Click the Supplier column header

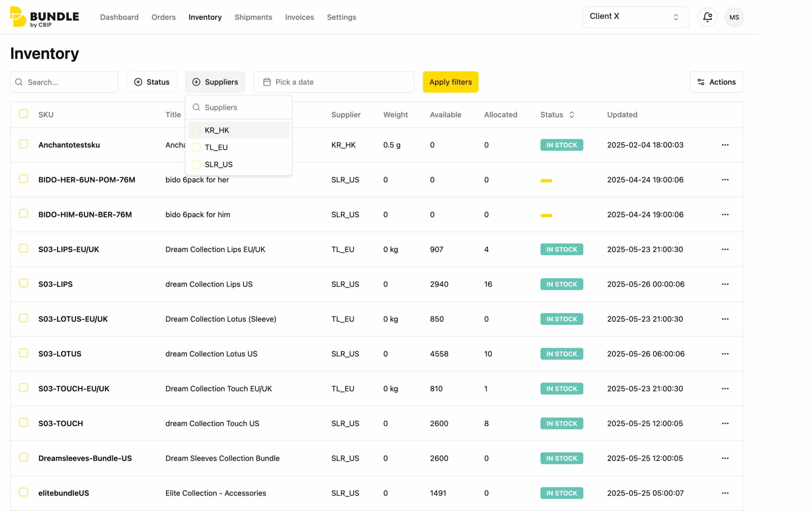point(346,114)
